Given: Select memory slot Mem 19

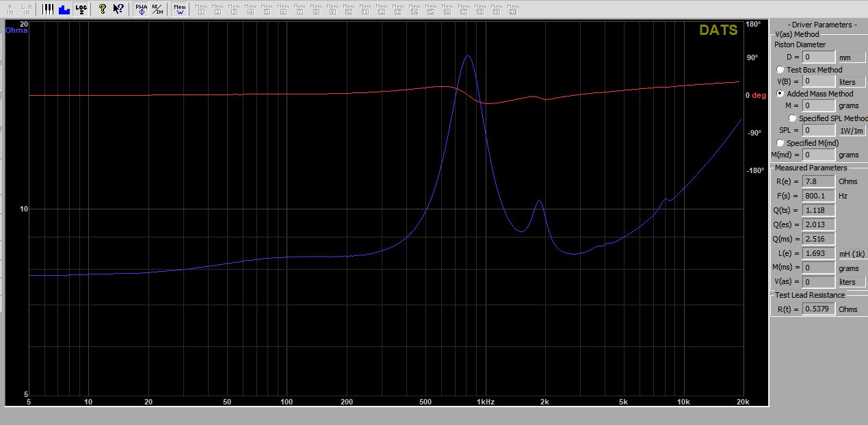Looking at the screenshot, I should pyautogui.click(x=497, y=9).
